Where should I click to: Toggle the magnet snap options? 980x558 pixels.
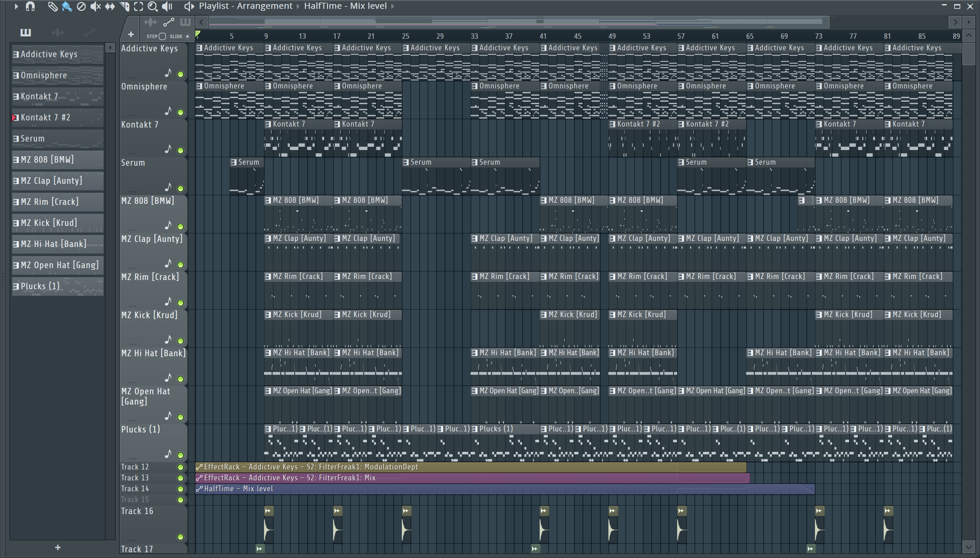30,6
